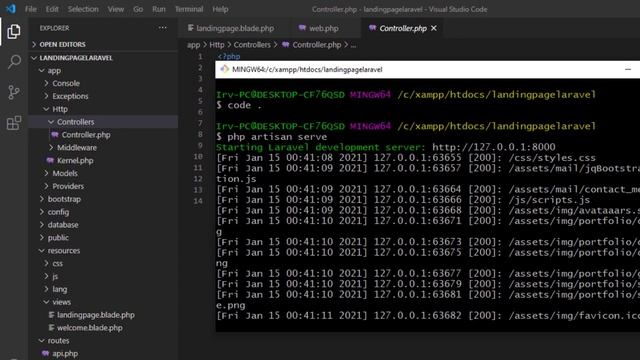Screen dimensions: 640x360
Task: Click the 'php artisan serve' terminal line
Action: click(271, 137)
